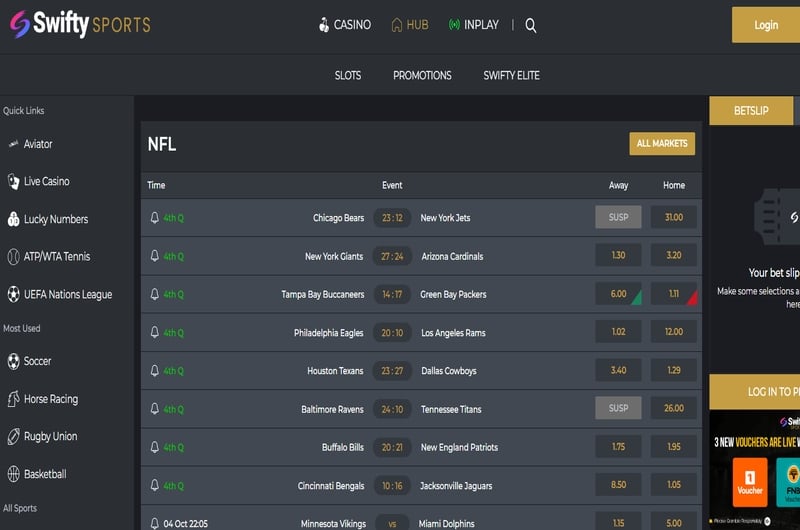800x530 pixels.
Task: Toggle bell alert for Buffalo Bills game
Action: pos(155,447)
